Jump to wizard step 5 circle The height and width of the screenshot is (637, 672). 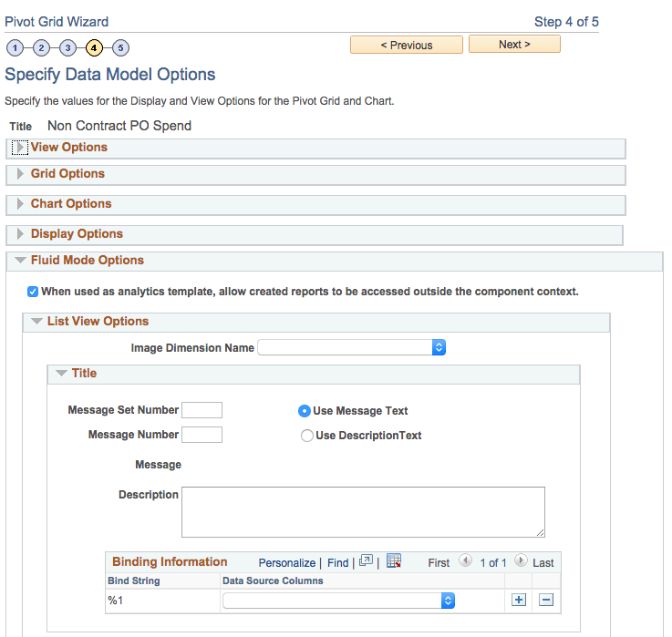pos(121,47)
